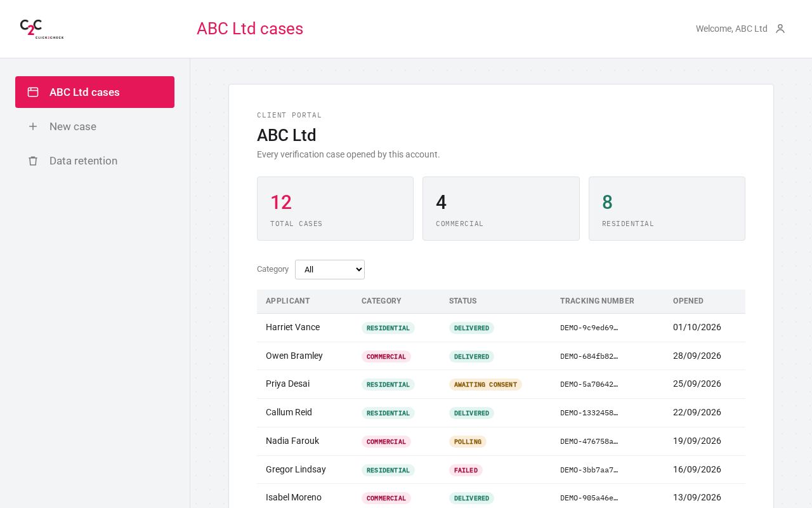Click the Opened column header
The image size is (812, 508).
(x=688, y=301)
